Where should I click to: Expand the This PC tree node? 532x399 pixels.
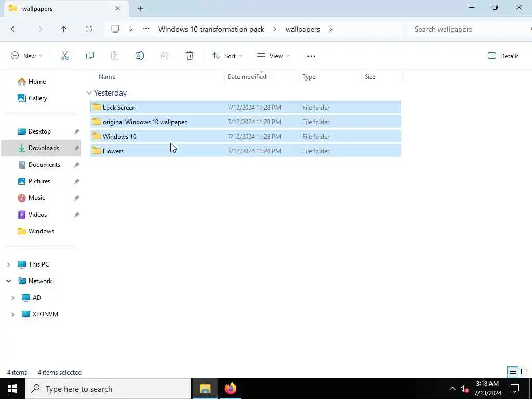point(9,264)
